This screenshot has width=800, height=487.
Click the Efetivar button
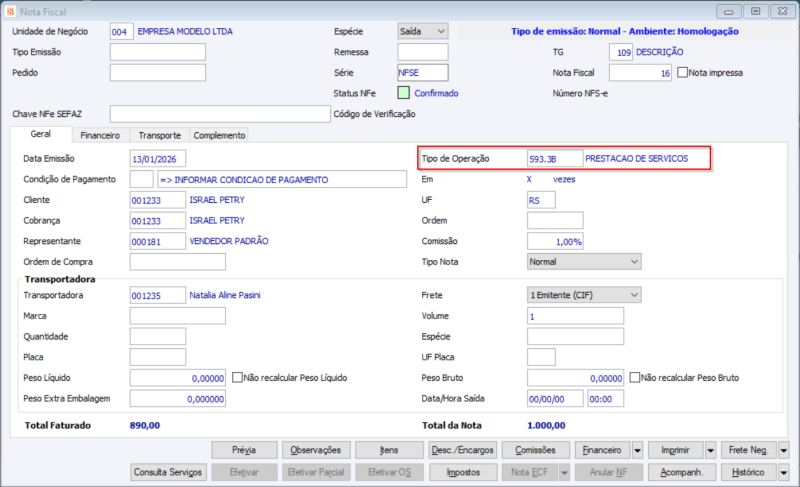(244, 472)
